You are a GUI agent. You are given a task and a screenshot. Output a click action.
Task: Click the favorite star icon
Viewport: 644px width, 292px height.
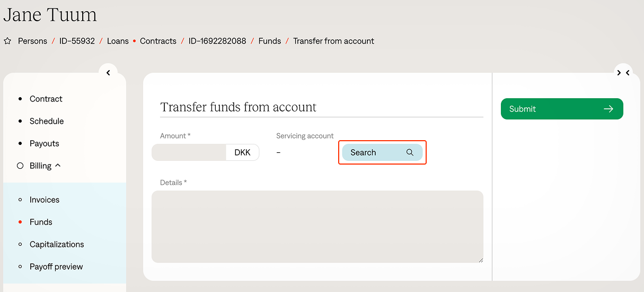[7, 41]
